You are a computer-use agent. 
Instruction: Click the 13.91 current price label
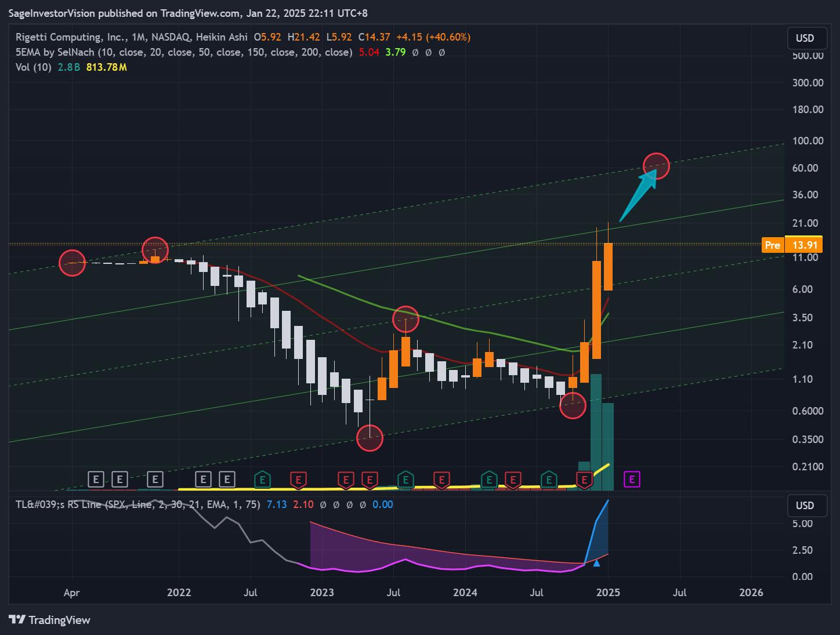[804, 245]
